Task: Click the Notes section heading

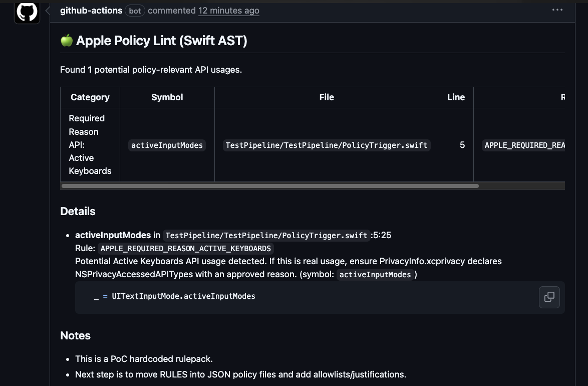Action: point(75,336)
